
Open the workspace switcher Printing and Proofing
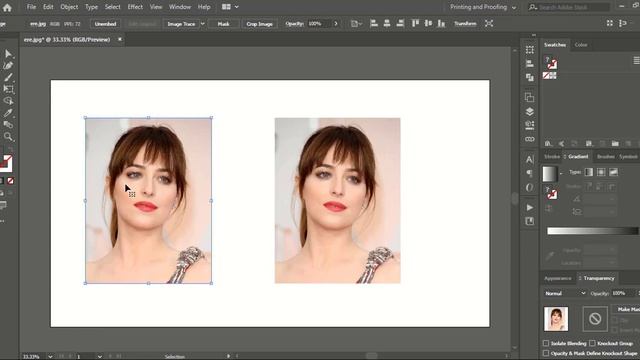tap(483, 7)
